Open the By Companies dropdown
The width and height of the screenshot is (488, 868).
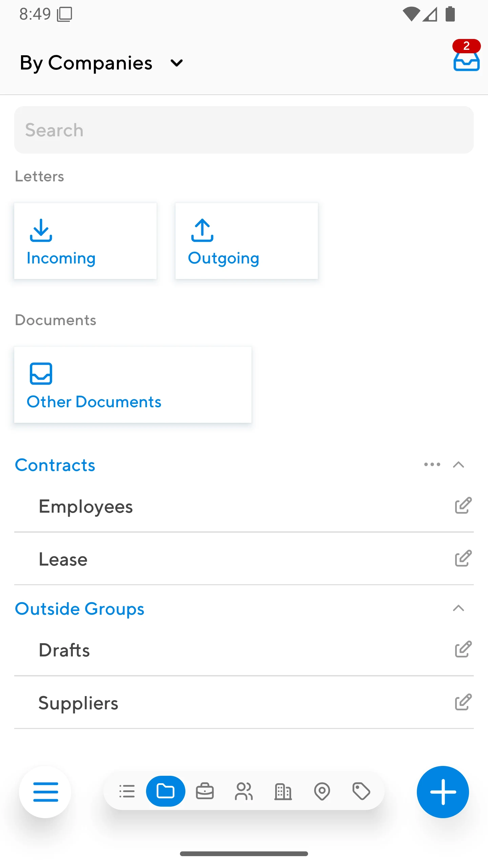tap(101, 63)
